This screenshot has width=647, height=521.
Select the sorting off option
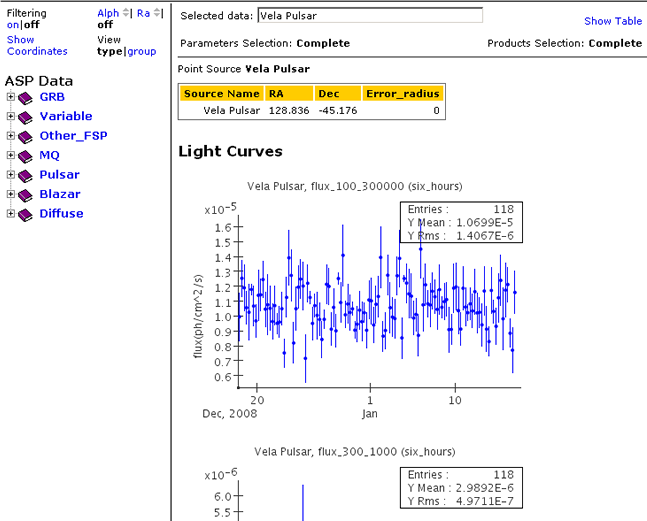105,25
